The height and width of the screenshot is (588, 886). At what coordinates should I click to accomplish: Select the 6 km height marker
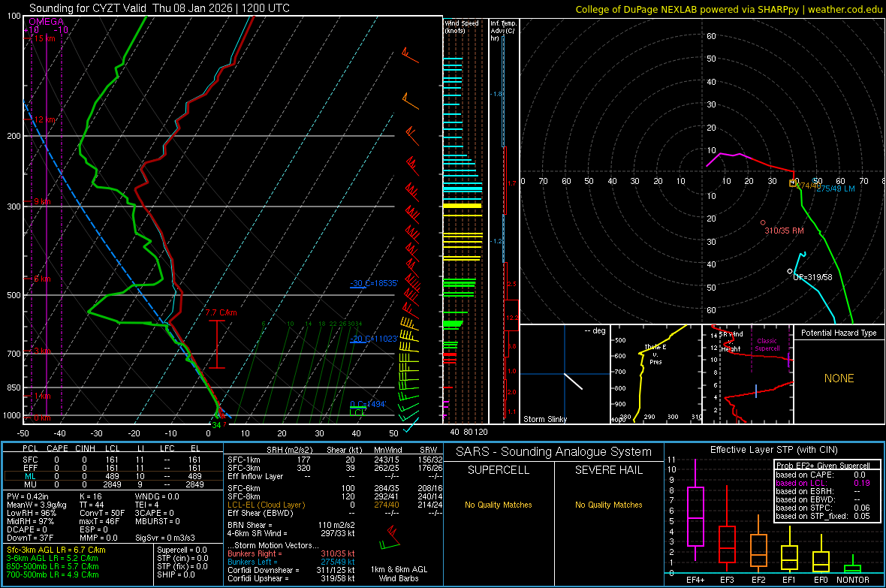point(41,279)
